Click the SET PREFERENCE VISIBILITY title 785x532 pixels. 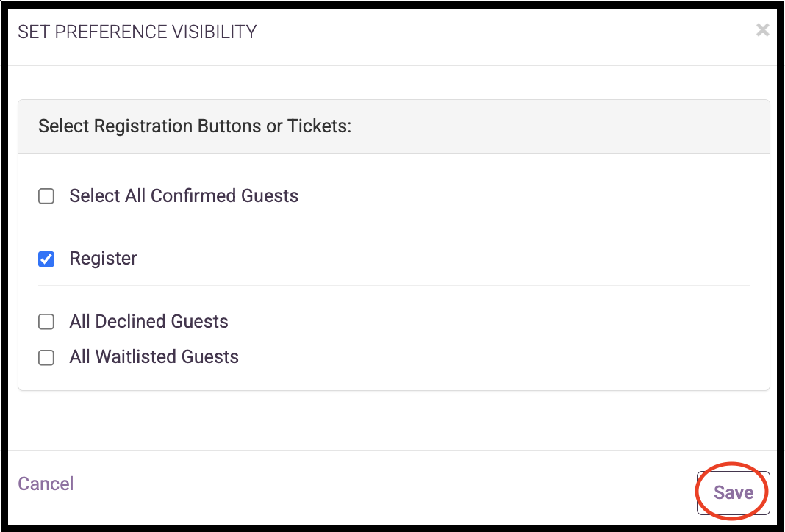[x=137, y=32]
